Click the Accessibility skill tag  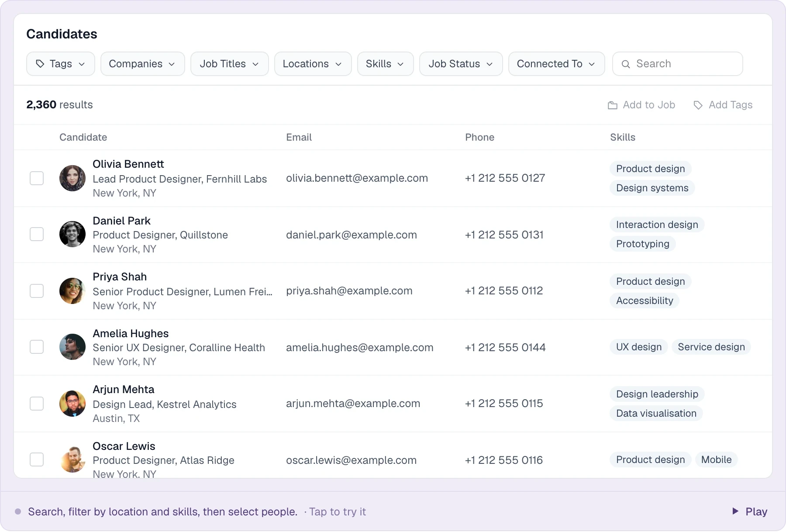[x=645, y=301]
